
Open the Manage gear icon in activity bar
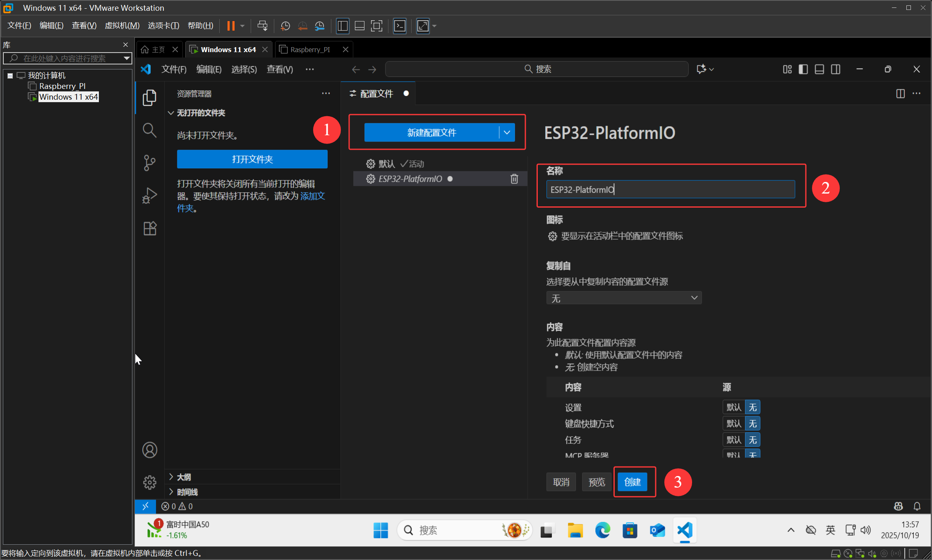[149, 482]
